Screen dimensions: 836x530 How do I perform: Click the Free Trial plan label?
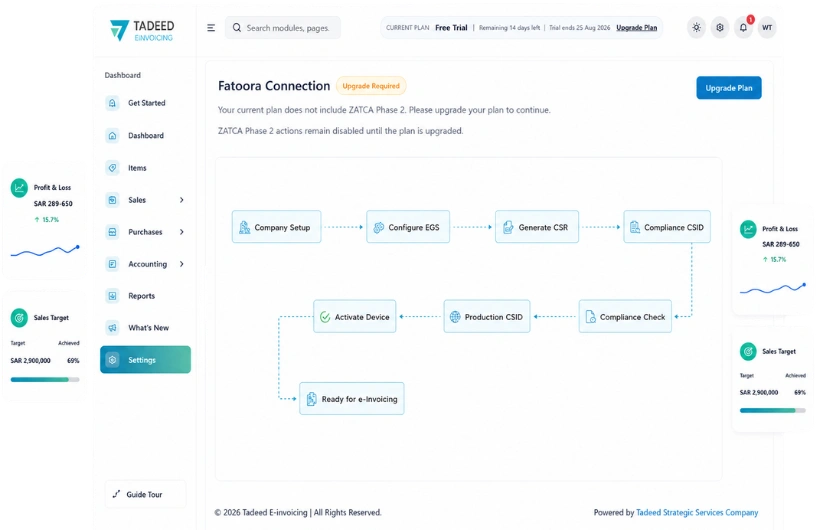click(x=451, y=28)
